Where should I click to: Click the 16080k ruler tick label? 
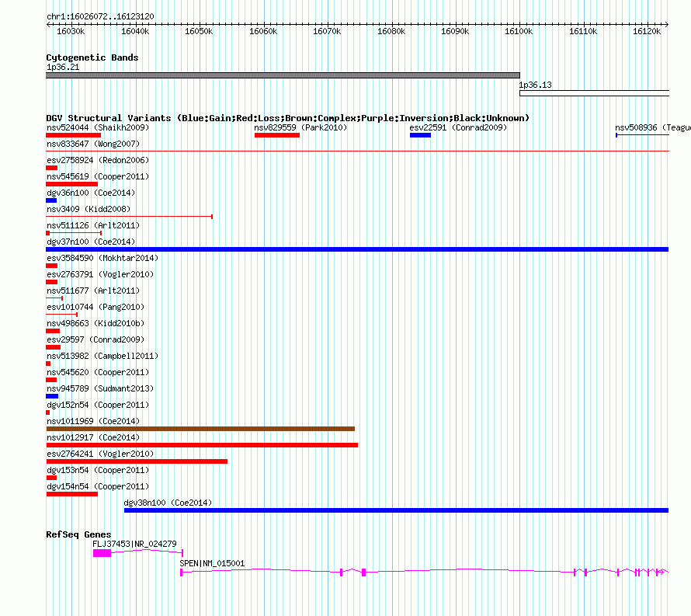(x=391, y=31)
